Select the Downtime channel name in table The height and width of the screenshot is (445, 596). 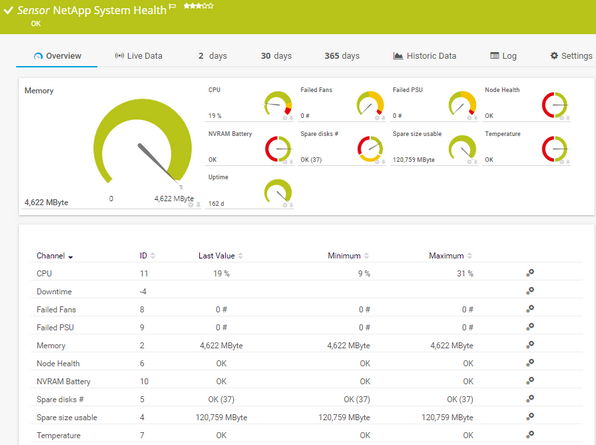coord(54,291)
